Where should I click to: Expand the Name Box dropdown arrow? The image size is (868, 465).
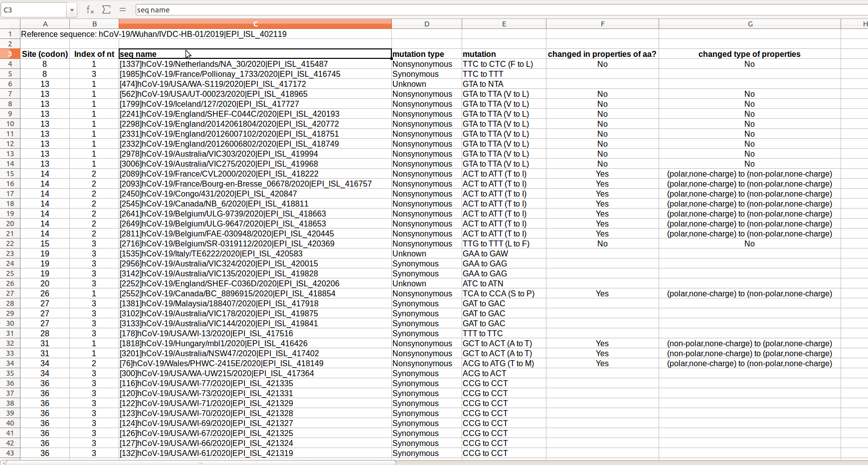point(72,10)
